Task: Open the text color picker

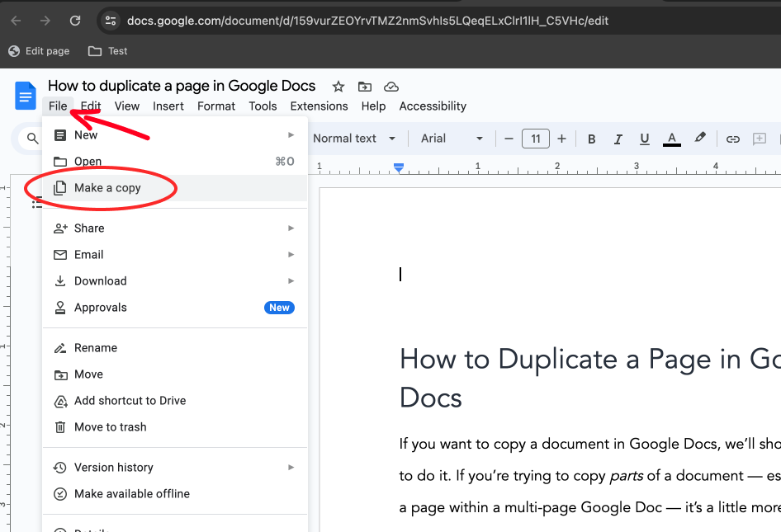Action: click(x=671, y=139)
